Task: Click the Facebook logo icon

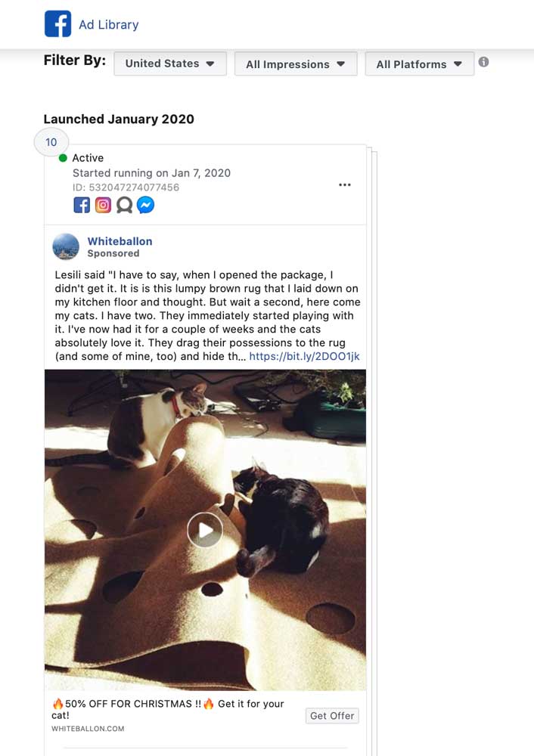Action: pos(58,23)
